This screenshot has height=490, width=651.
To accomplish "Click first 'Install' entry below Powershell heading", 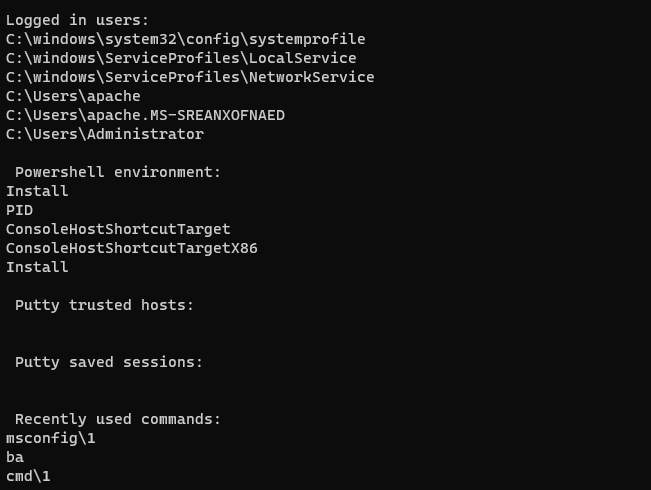I will click(x=37, y=191).
